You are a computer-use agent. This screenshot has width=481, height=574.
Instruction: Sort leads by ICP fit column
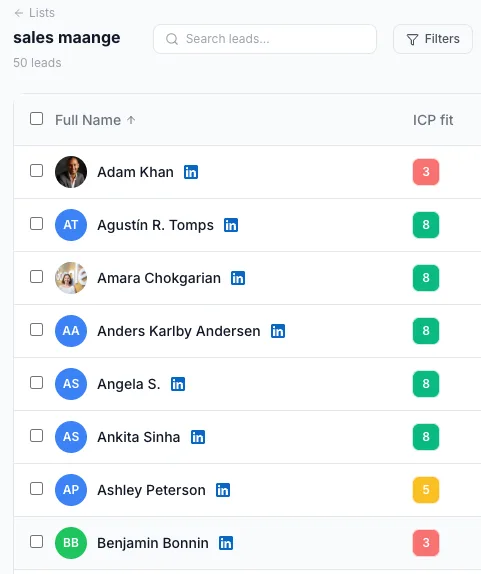[433, 120]
